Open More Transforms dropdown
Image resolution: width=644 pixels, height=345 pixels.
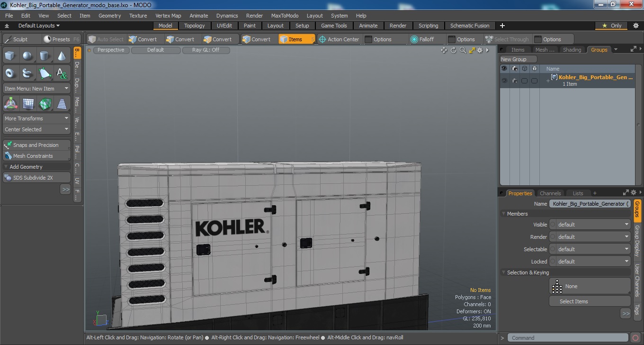point(36,118)
